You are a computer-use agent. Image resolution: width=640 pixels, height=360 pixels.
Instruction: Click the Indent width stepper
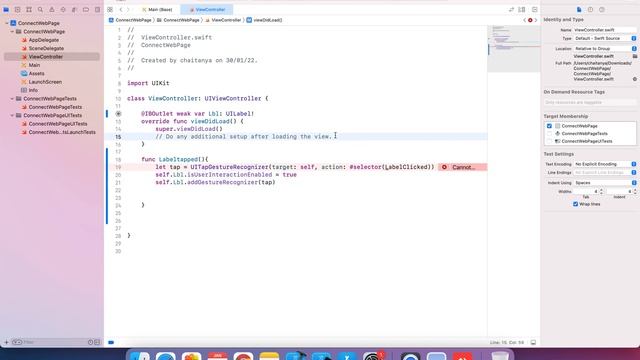click(x=635, y=191)
